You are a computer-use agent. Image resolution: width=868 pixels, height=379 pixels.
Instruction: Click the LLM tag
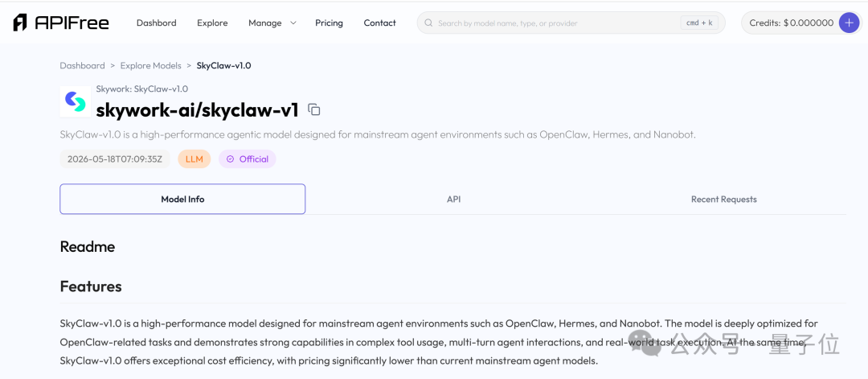194,159
